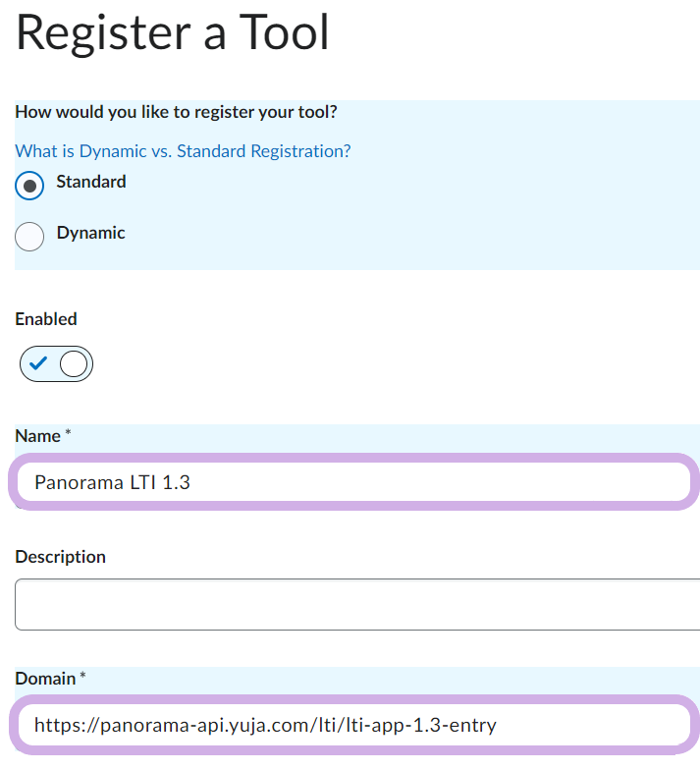
Task: Click the "Dynamic" option label text
Action: point(90,233)
